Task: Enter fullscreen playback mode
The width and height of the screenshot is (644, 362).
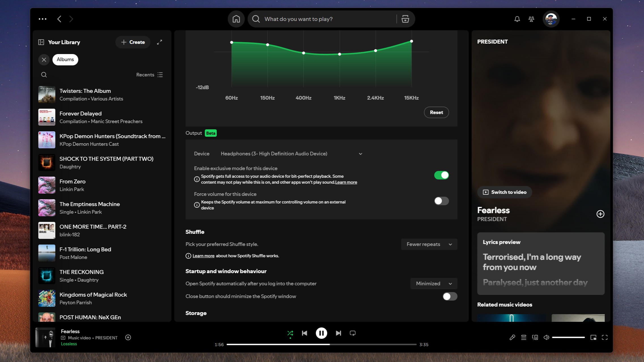Action: (605, 337)
